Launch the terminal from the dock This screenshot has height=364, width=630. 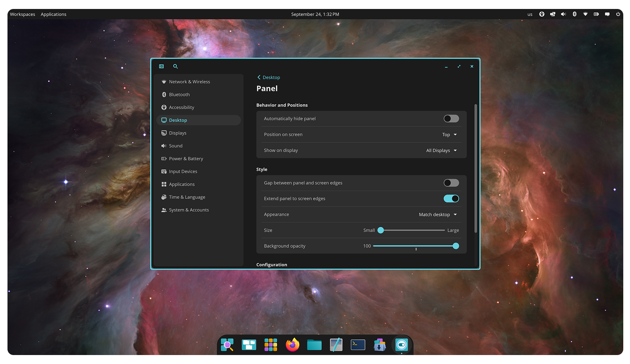[358, 345]
